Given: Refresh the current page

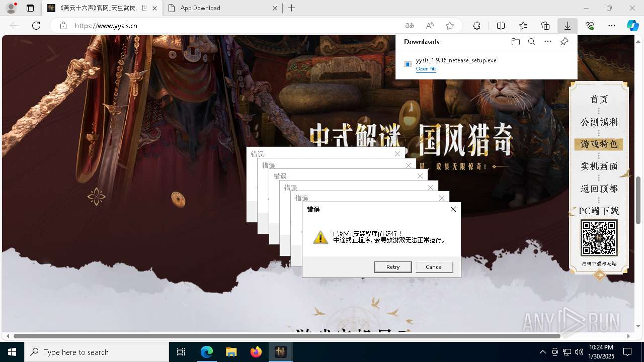Looking at the screenshot, I should point(36,26).
